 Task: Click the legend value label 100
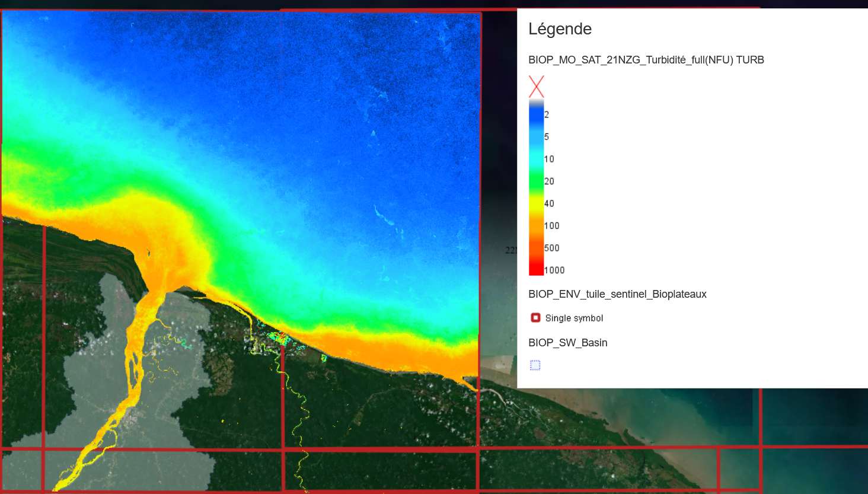(x=551, y=226)
